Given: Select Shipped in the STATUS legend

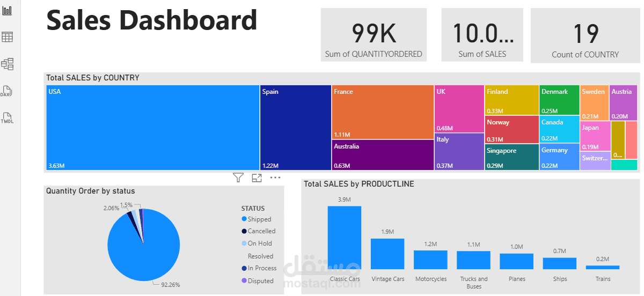Looking at the screenshot, I should tap(259, 219).
